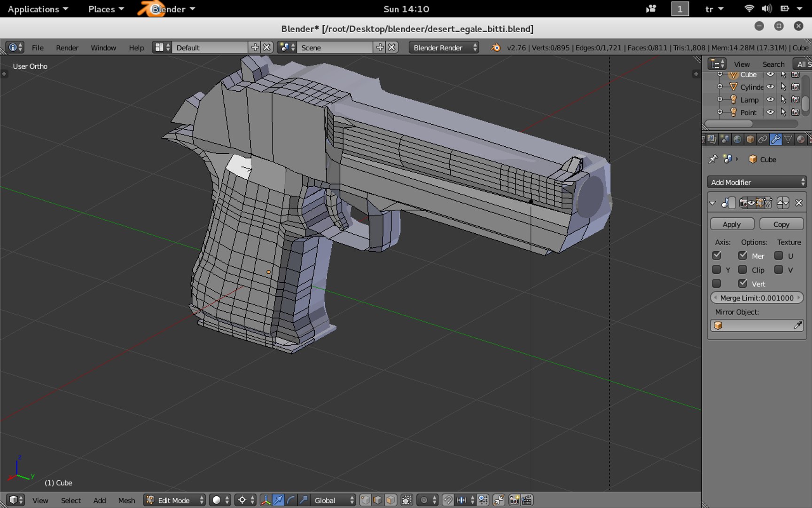Switch to edge select mode
The width and height of the screenshot is (812, 508).
pos(377,500)
